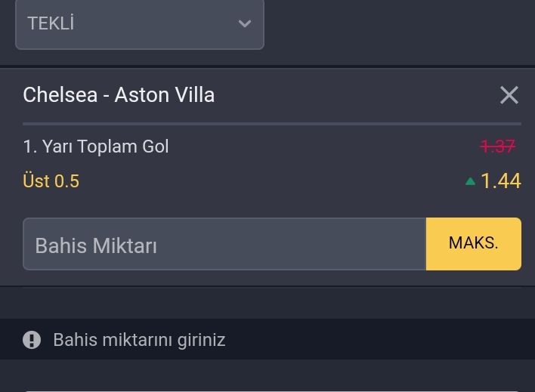Image resolution: width=535 pixels, height=392 pixels.
Task: Click the divider below the match title
Action: coord(272,124)
